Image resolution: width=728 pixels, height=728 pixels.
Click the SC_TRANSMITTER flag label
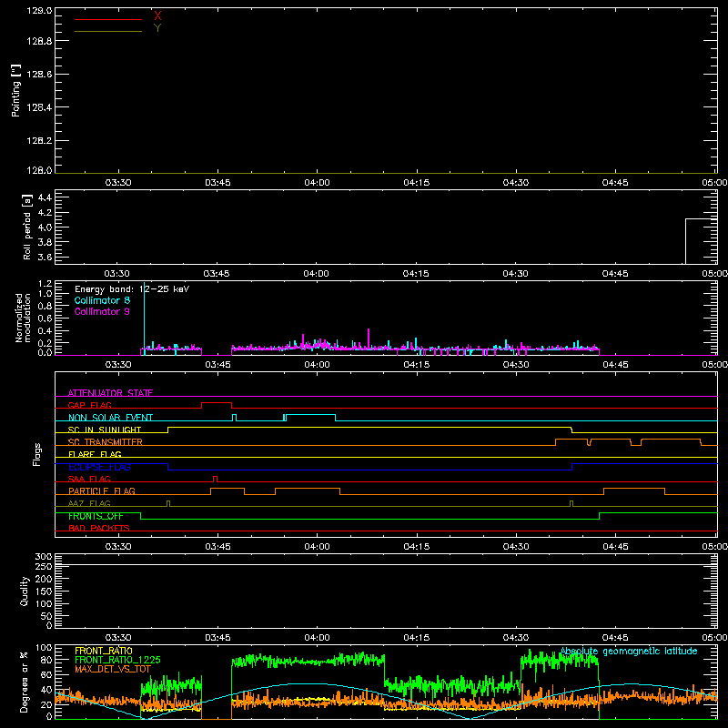[105, 442]
